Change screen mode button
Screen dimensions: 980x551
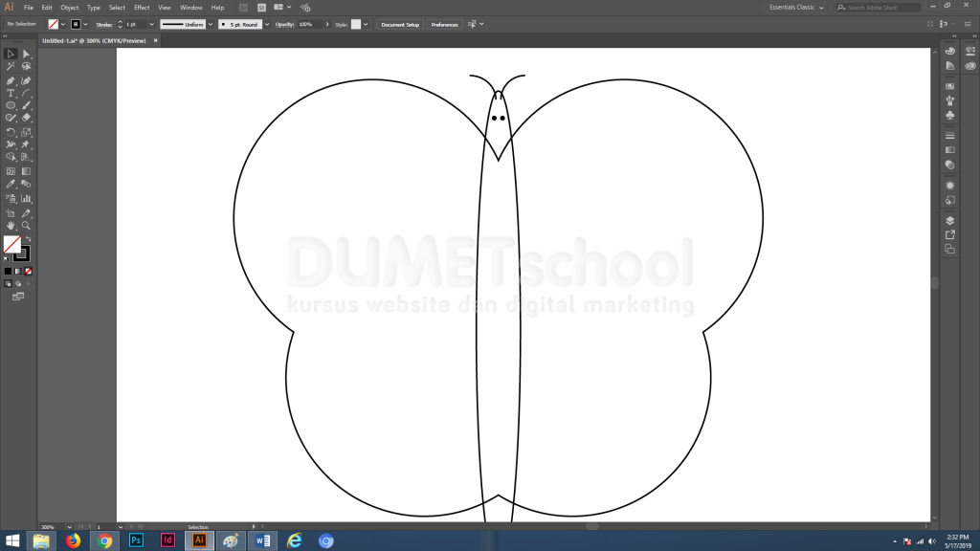(18, 297)
